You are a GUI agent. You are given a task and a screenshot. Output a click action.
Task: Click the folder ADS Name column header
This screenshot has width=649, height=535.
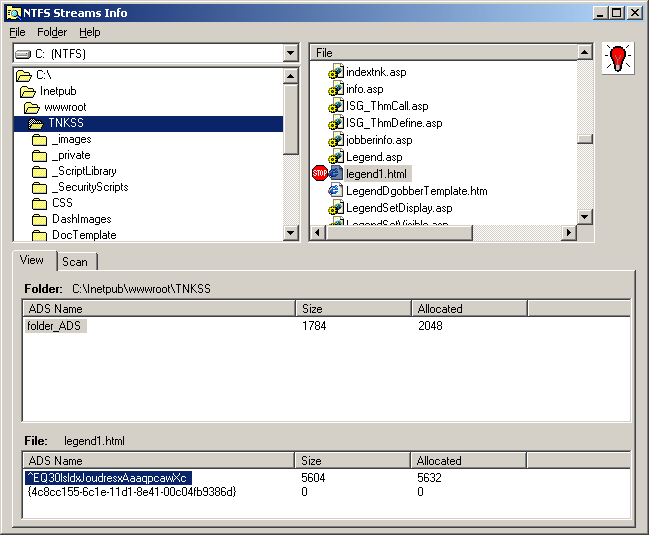[x=159, y=309]
